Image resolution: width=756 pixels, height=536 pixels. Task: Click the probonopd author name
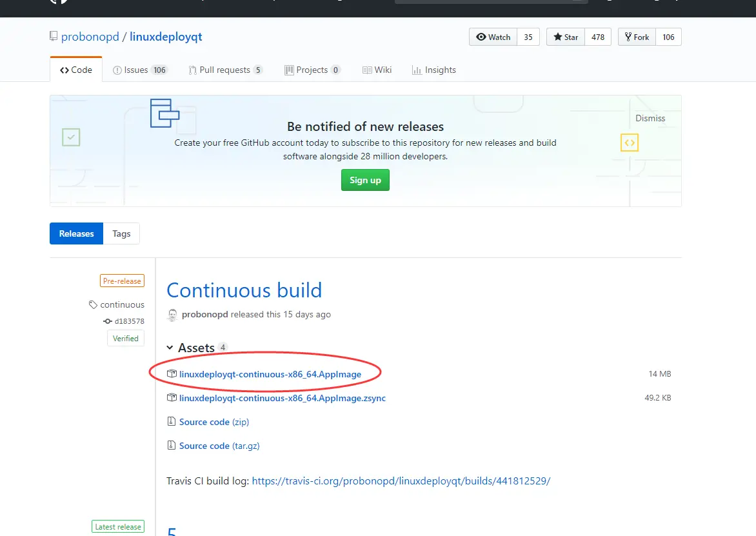point(205,314)
